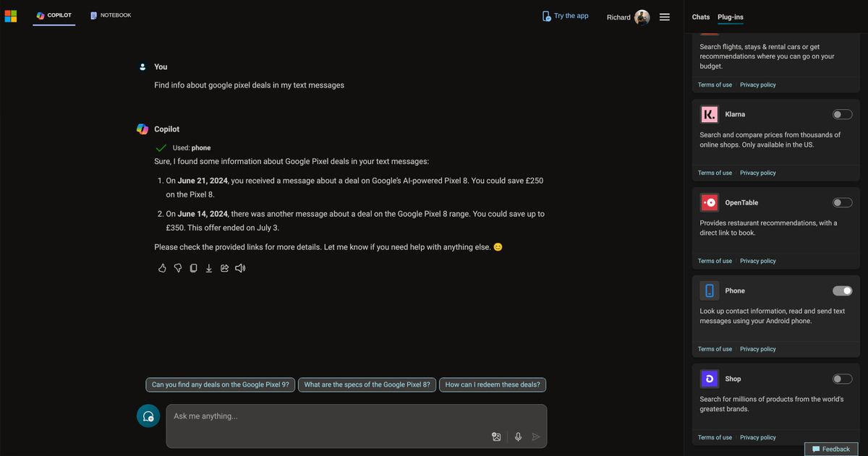Screen dimensions: 868x456
Task: Copy the Copilot response
Action: point(193,268)
